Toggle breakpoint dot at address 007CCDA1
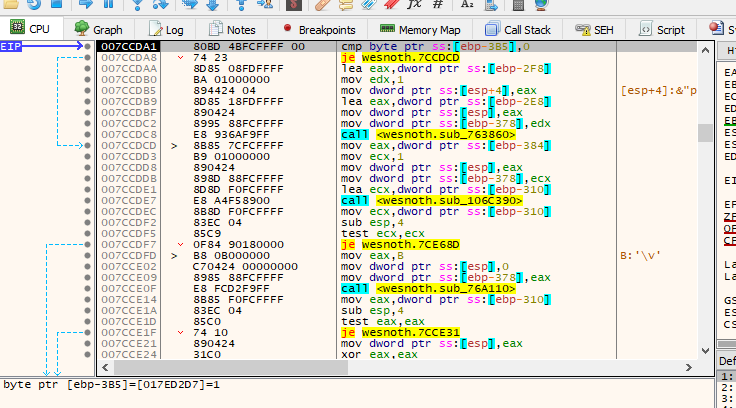This screenshot has height=408, width=736. 87,46
